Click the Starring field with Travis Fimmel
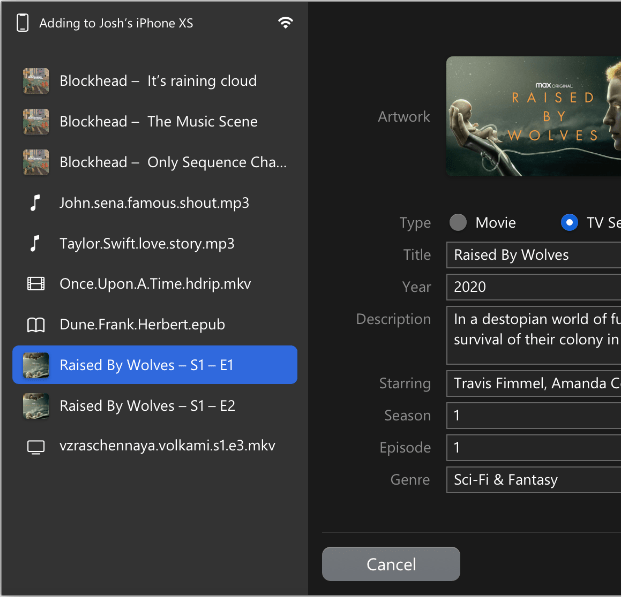The image size is (622, 597). [534, 383]
